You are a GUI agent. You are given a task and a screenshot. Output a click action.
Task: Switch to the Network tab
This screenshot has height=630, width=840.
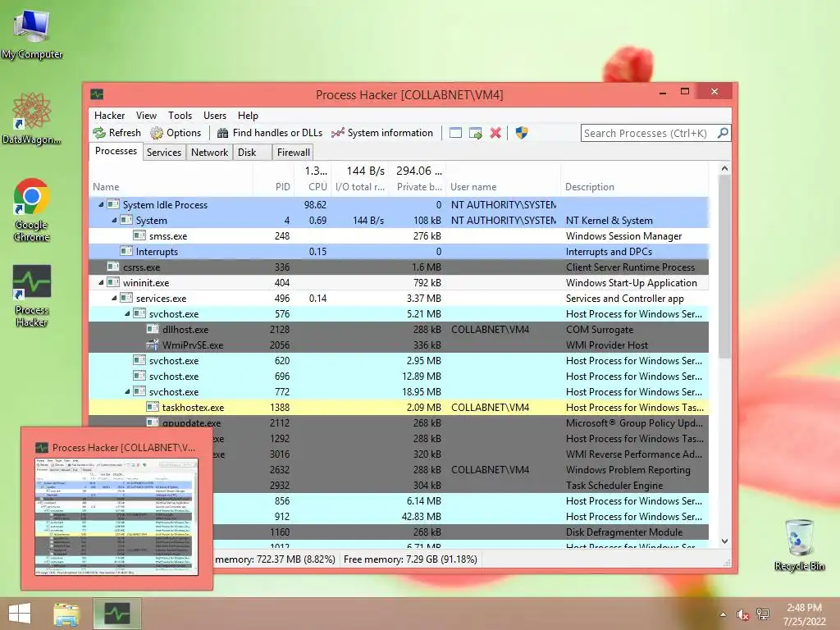(x=209, y=152)
